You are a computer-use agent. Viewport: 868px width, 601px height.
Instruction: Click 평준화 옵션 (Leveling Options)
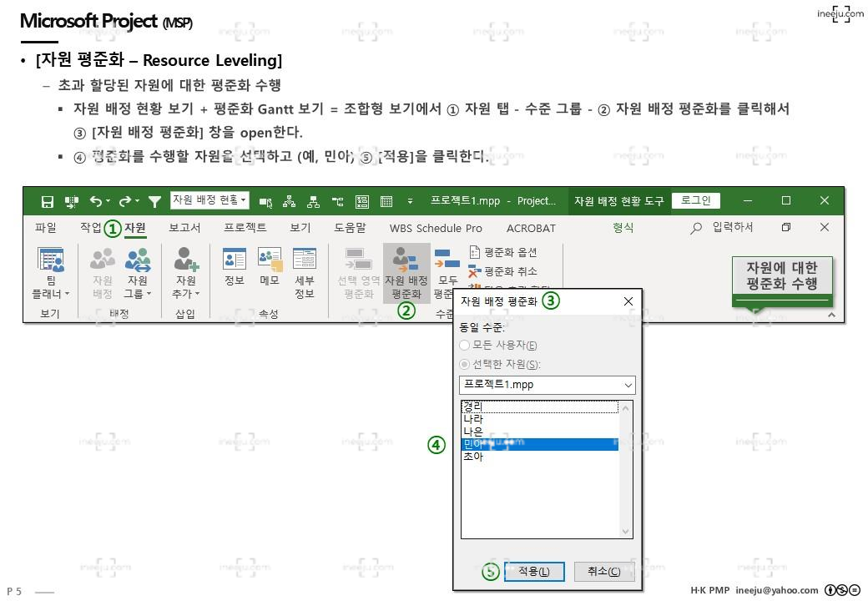(x=503, y=252)
